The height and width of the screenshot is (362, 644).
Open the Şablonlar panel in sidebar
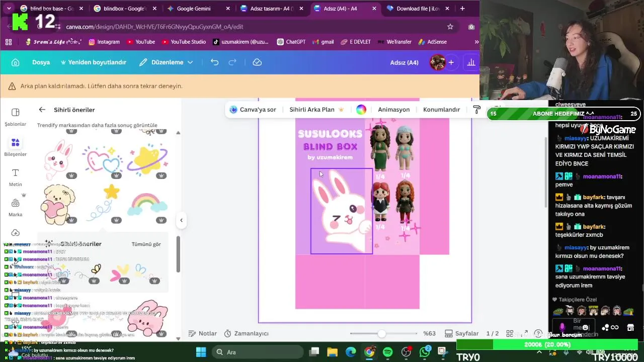16,117
